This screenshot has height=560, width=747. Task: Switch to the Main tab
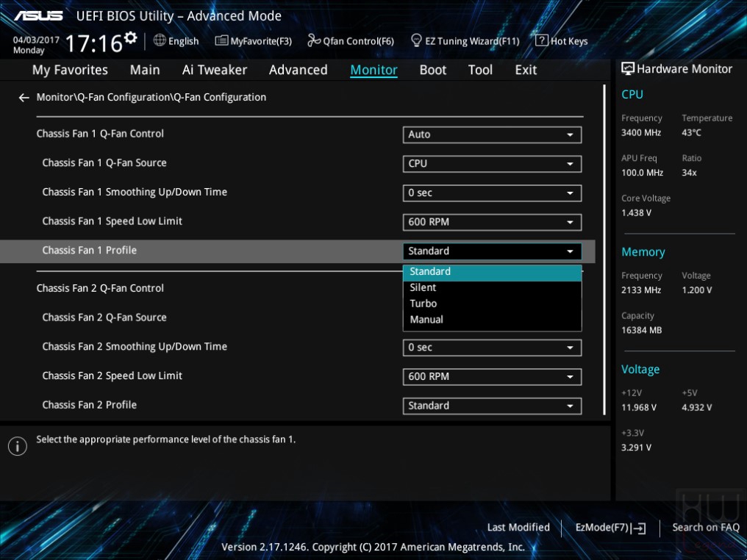pyautogui.click(x=145, y=70)
